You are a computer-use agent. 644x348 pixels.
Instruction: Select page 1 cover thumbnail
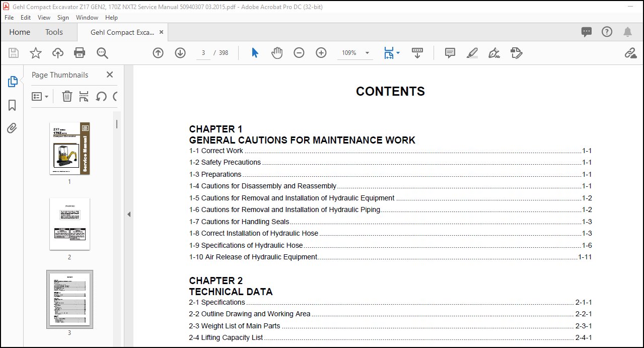pos(69,149)
